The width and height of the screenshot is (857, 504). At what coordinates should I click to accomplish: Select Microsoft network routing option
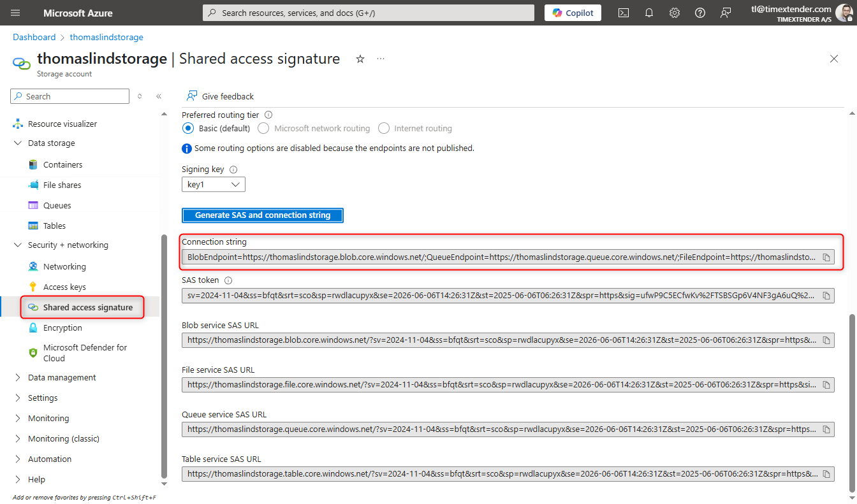click(263, 128)
